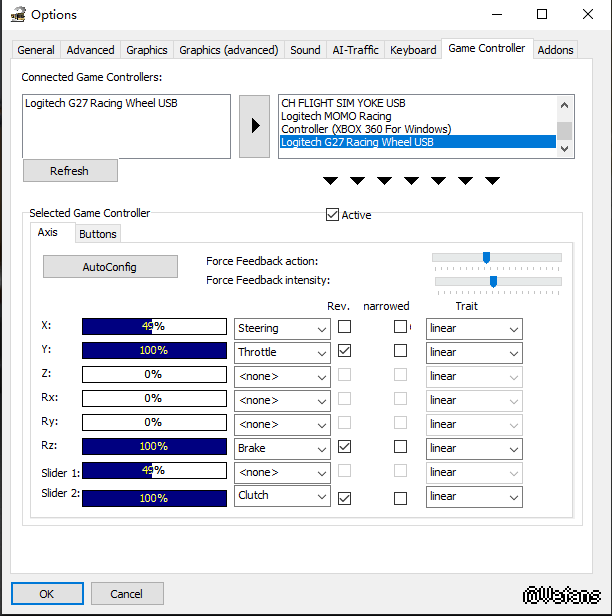Open the Slider 2 Clutch dropdown
This screenshot has width=612, height=616.
(282, 495)
